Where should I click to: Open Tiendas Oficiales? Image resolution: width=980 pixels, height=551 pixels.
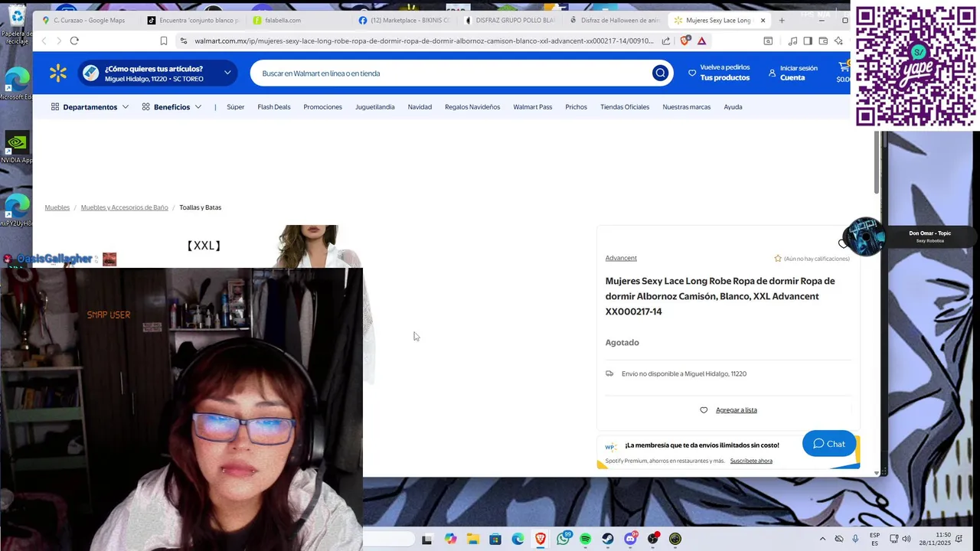[x=625, y=107]
